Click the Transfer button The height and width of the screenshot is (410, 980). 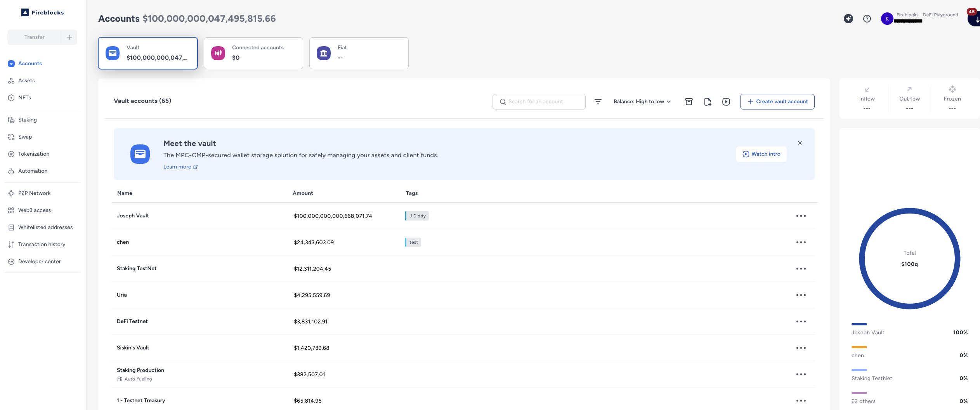(x=35, y=37)
